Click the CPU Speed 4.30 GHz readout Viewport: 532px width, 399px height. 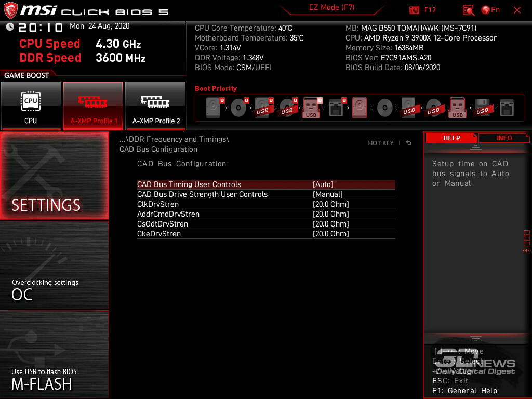(x=80, y=44)
